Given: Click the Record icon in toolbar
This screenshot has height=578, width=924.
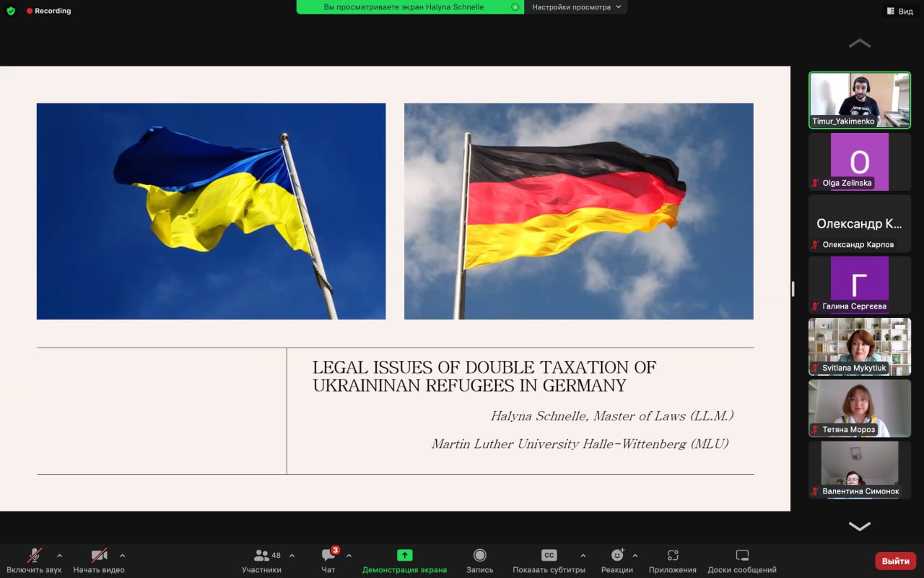Looking at the screenshot, I should coord(479,556).
